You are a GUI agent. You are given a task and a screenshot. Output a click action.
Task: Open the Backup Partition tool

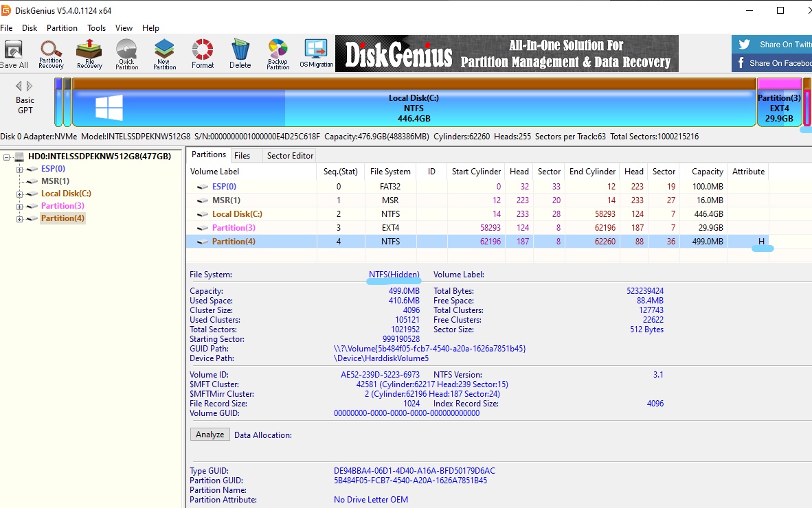(278, 54)
